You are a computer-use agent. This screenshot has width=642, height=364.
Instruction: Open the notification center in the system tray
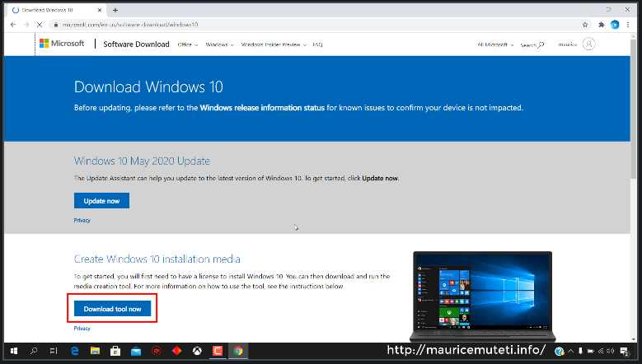tap(625, 351)
